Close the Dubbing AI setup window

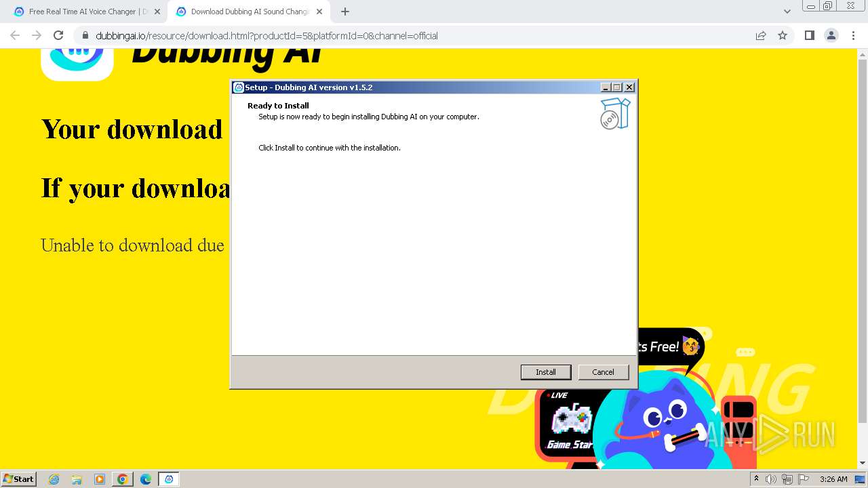point(629,87)
